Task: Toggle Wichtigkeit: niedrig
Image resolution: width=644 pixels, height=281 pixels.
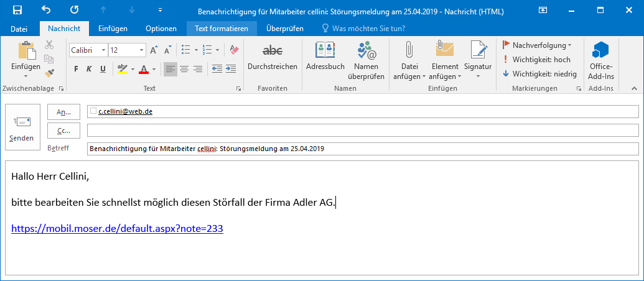Action: pos(539,74)
